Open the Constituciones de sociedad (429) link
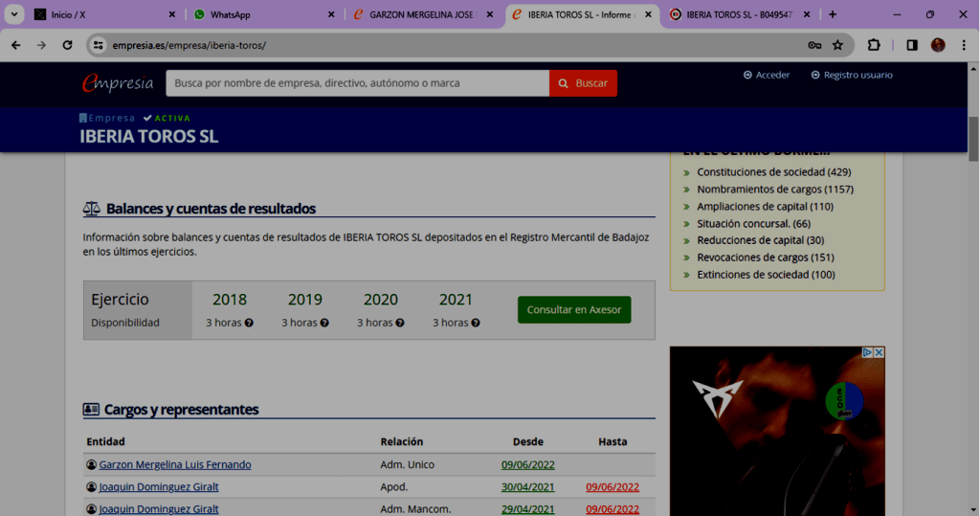 point(773,172)
